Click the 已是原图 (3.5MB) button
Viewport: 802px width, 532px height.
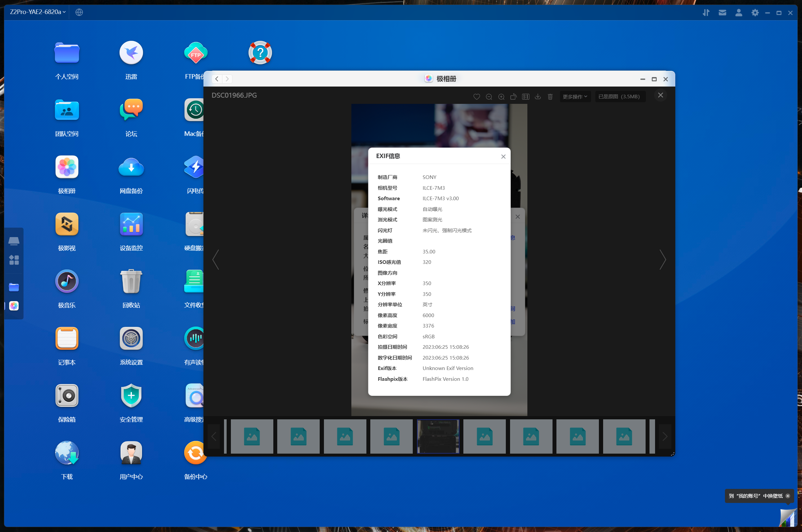coord(619,97)
